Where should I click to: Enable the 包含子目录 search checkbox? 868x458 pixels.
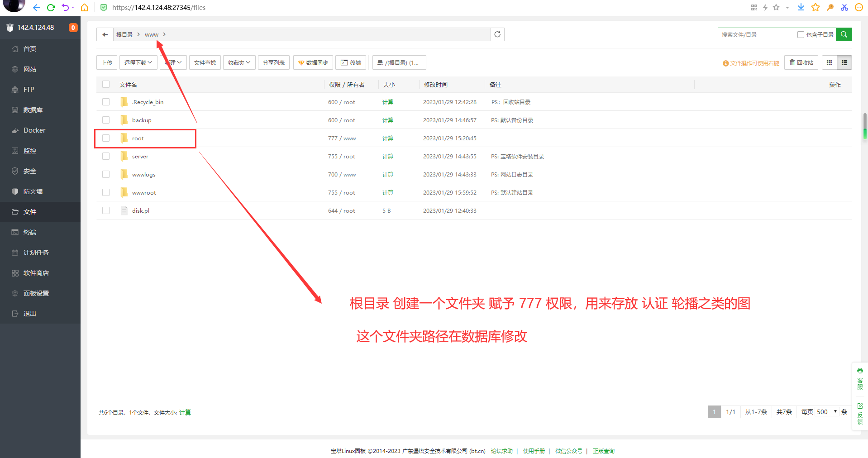point(801,34)
